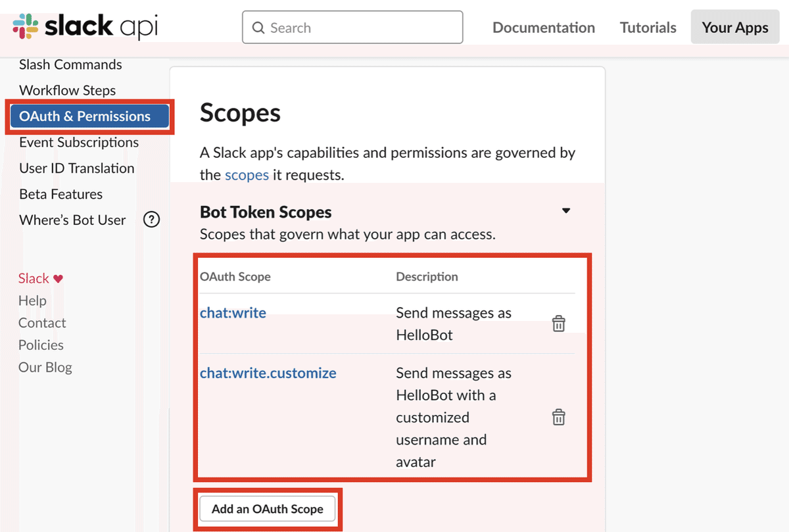Open the Documentation menu

click(x=543, y=28)
